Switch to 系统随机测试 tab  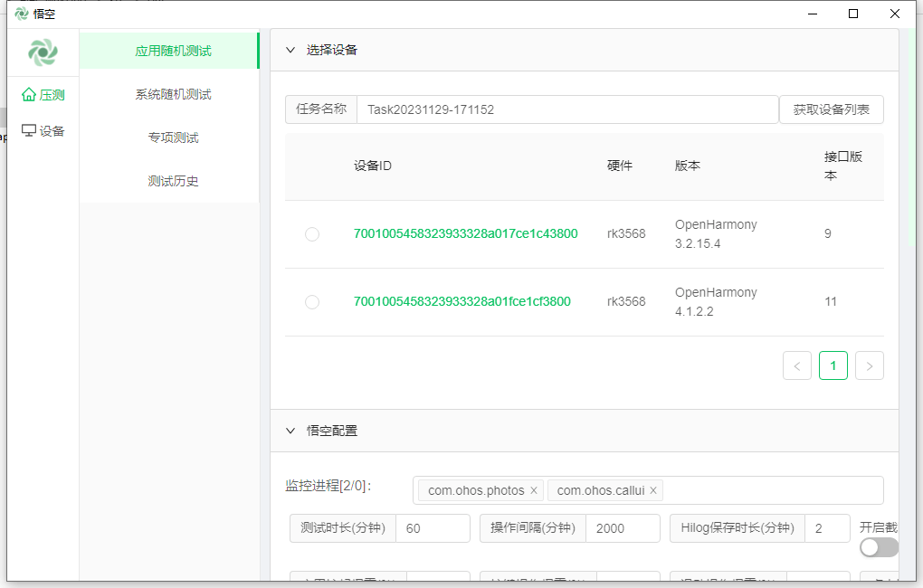(x=173, y=94)
